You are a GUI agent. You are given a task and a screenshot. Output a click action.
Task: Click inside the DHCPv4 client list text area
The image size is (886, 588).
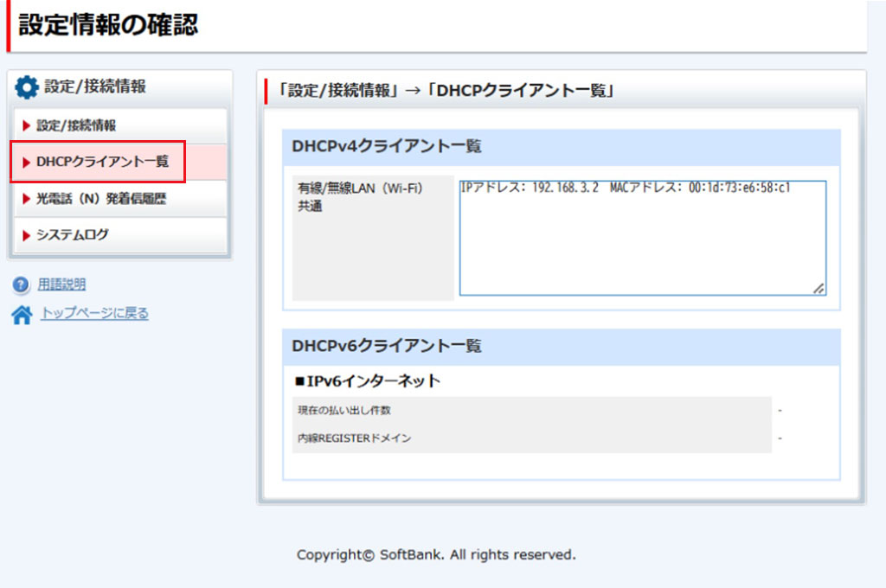(642, 242)
